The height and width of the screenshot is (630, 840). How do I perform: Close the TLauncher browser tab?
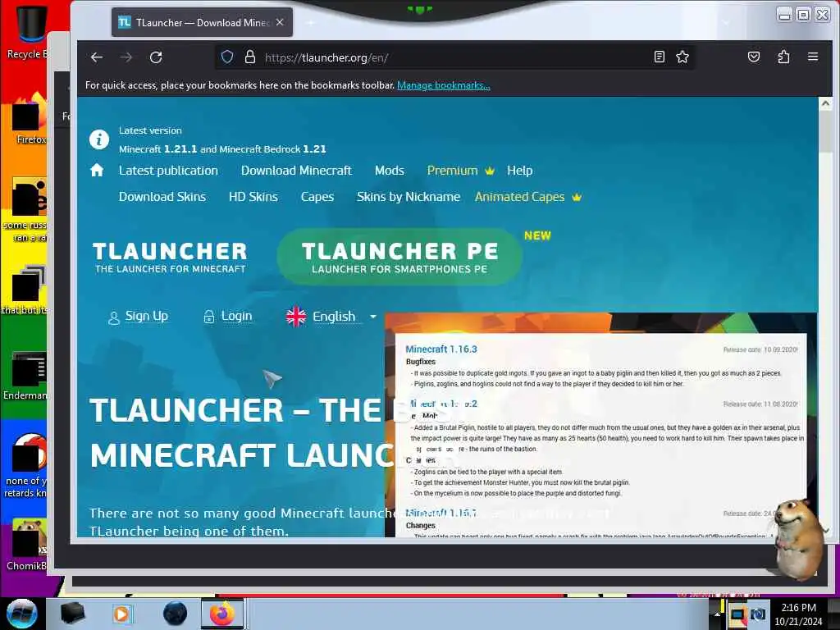[280, 22]
